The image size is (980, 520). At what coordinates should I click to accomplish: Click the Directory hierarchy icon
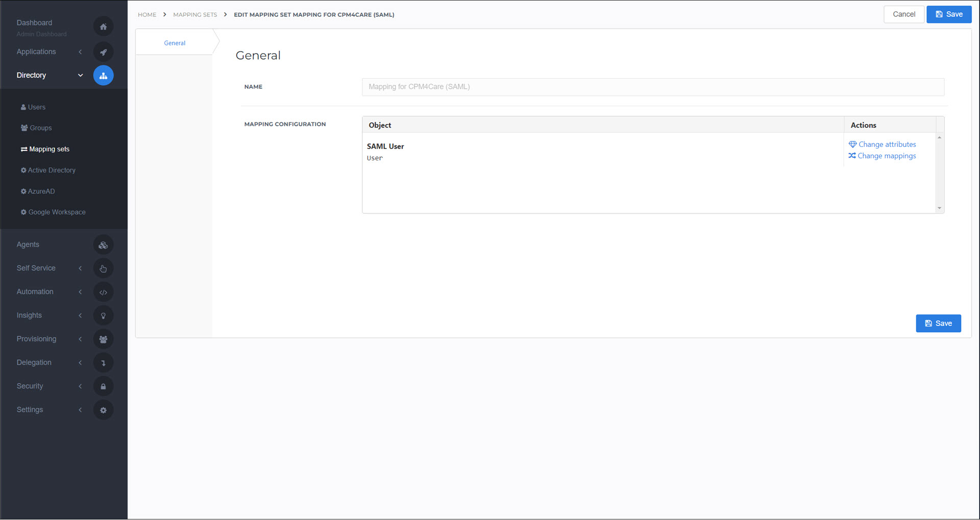coord(103,76)
